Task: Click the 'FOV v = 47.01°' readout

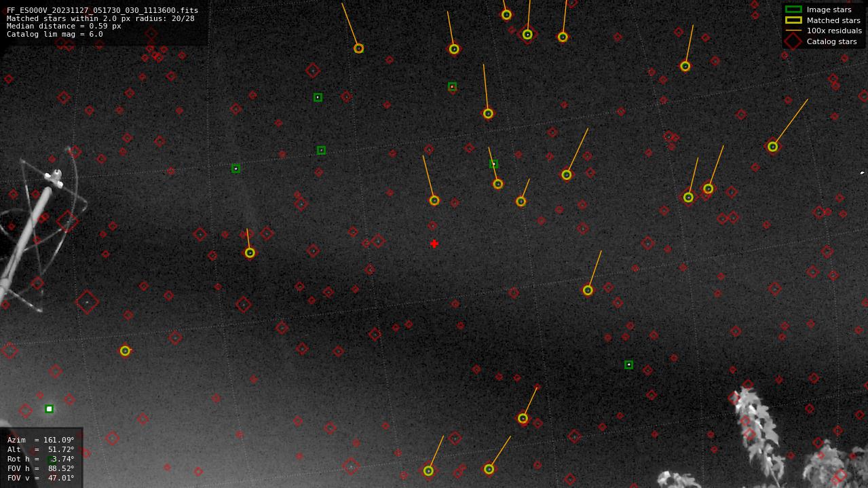Action: tap(41, 478)
